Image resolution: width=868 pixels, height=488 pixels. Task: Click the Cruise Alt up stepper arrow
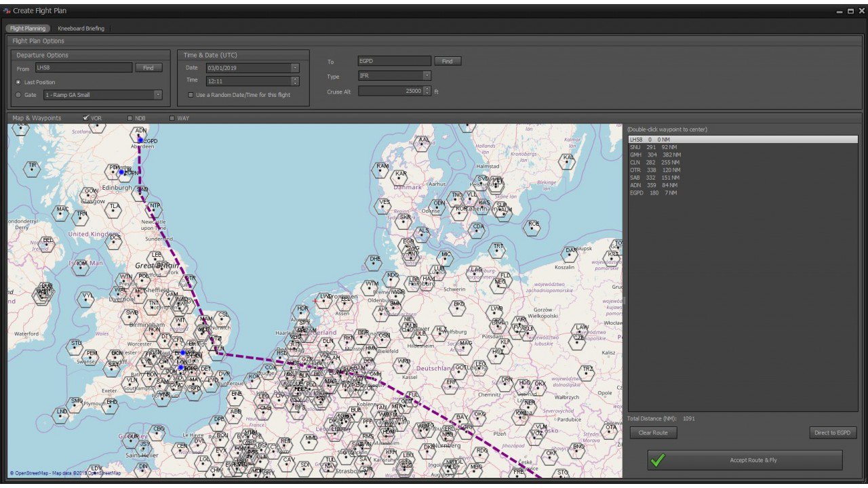coord(427,88)
